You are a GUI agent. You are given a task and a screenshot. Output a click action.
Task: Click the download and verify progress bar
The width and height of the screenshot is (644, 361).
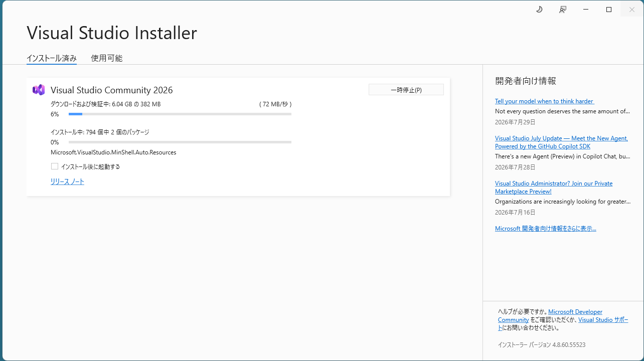click(180, 114)
